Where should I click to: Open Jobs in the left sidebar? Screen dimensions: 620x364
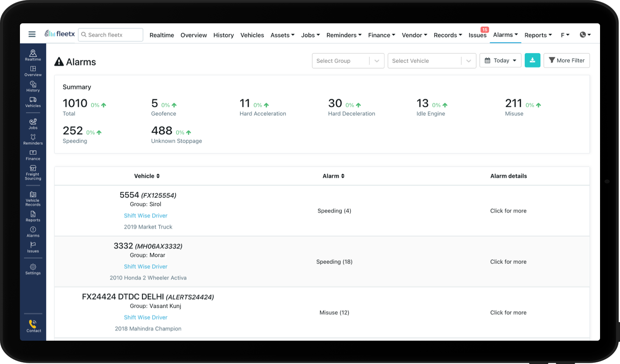point(33,124)
